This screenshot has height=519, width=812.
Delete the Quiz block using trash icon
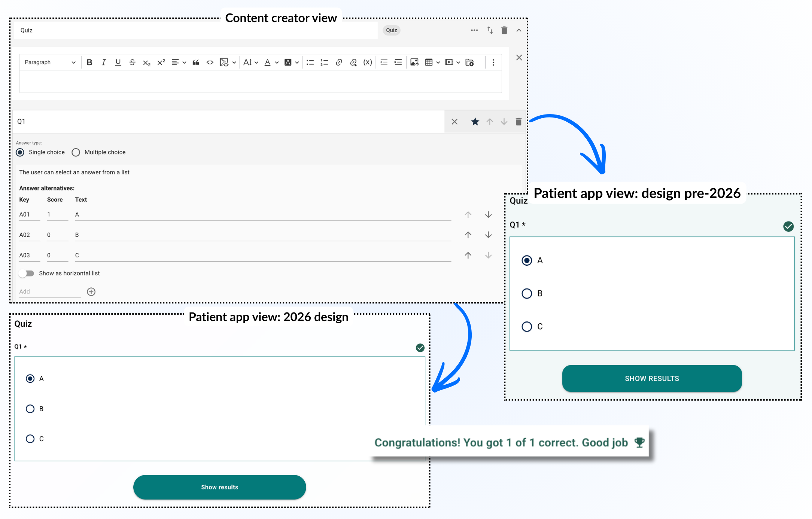click(504, 30)
